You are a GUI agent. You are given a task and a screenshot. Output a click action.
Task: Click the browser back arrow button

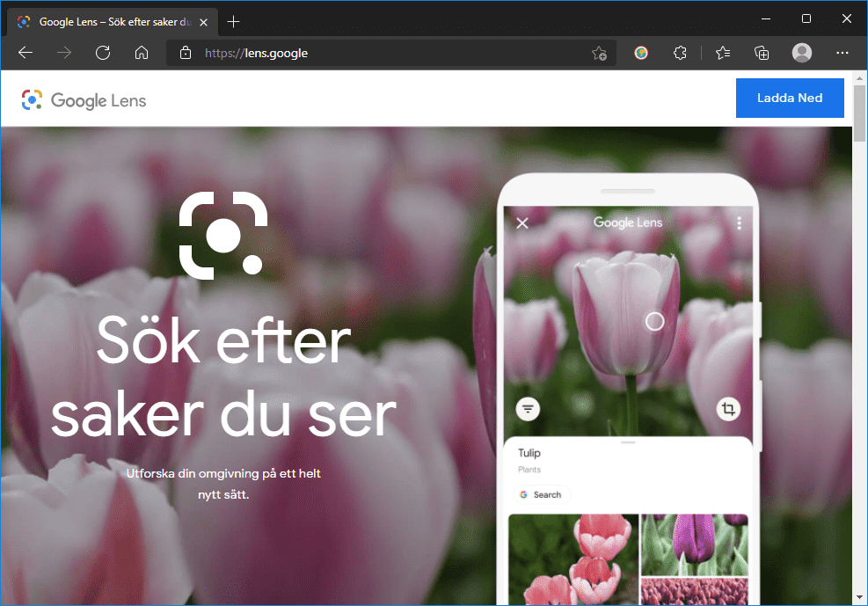(26, 53)
